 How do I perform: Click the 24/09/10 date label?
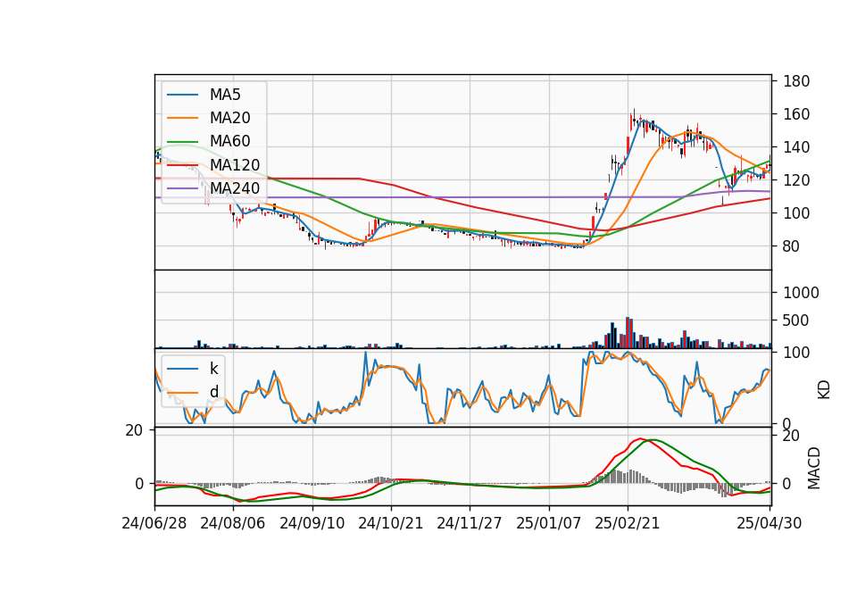click(312, 523)
